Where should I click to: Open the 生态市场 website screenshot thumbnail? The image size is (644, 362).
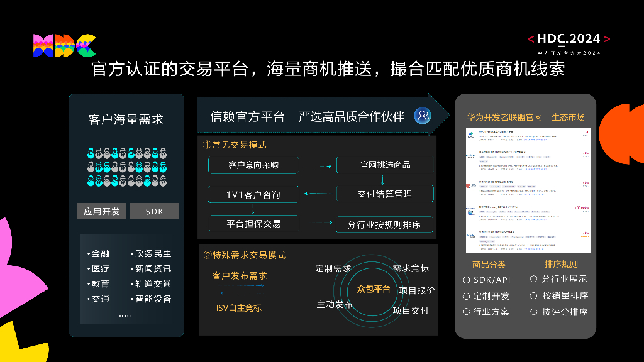[x=528, y=190]
